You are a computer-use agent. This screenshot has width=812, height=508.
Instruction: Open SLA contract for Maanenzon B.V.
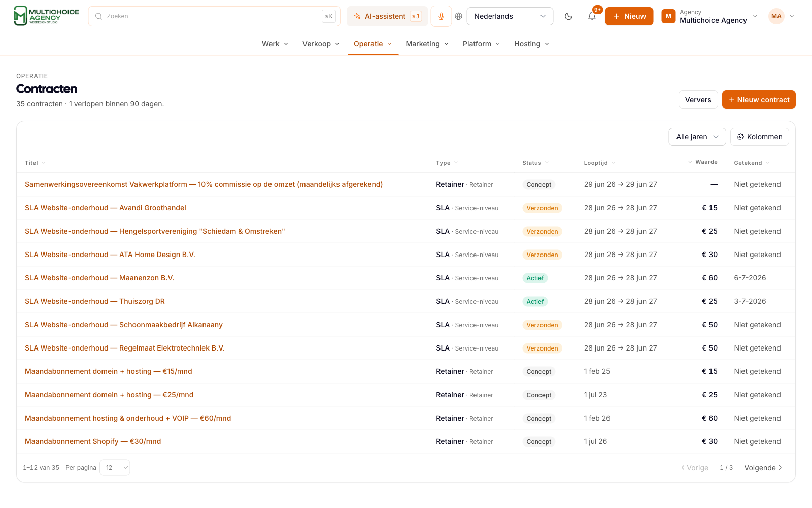click(x=99, y=278)
